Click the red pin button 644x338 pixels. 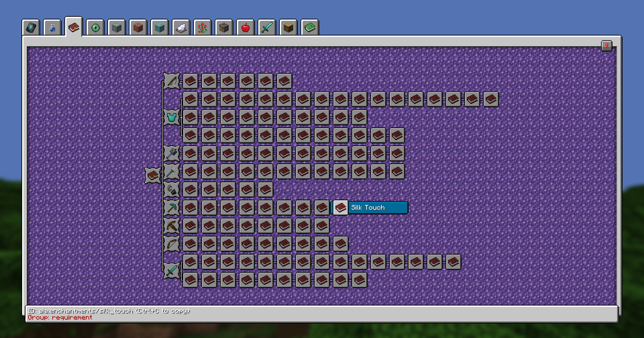coord(607,46)
